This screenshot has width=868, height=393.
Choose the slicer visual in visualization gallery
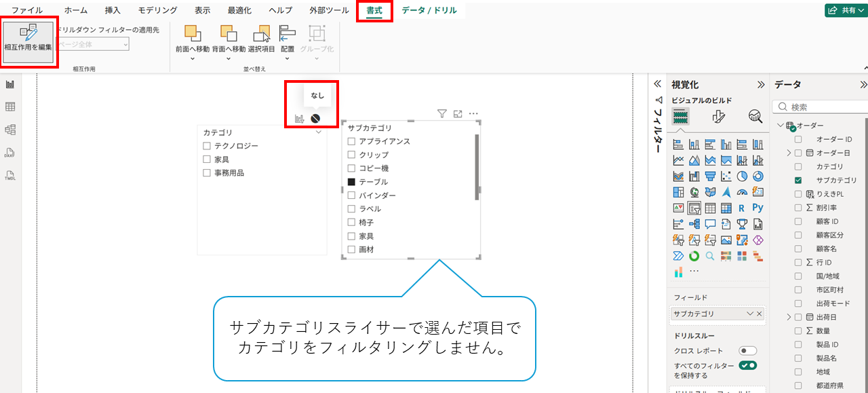(x=694, y=208)
